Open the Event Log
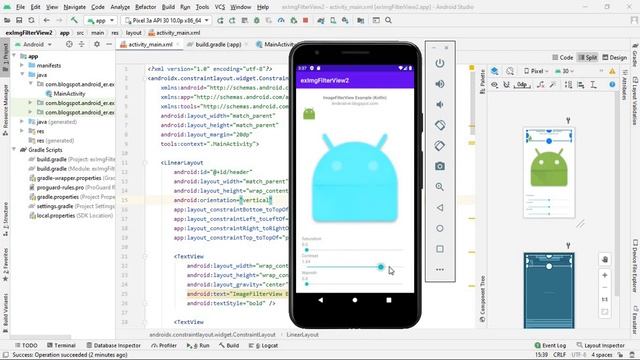 (551, 345)
